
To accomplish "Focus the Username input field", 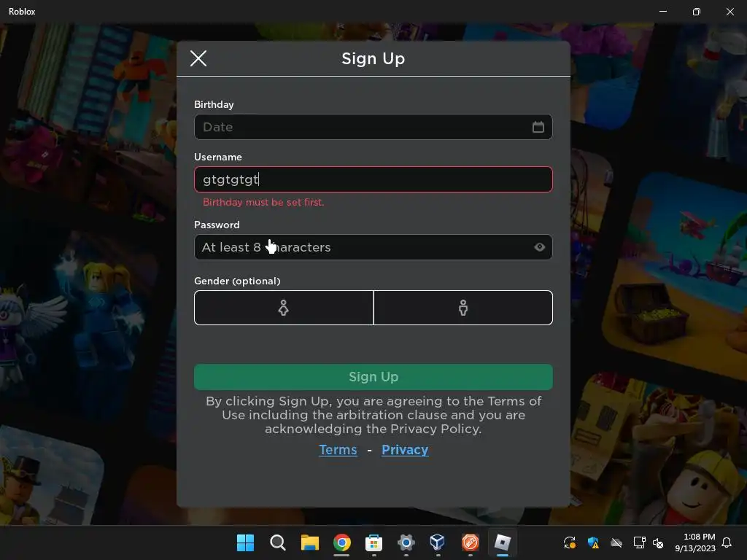I will (x=373, y=179).
